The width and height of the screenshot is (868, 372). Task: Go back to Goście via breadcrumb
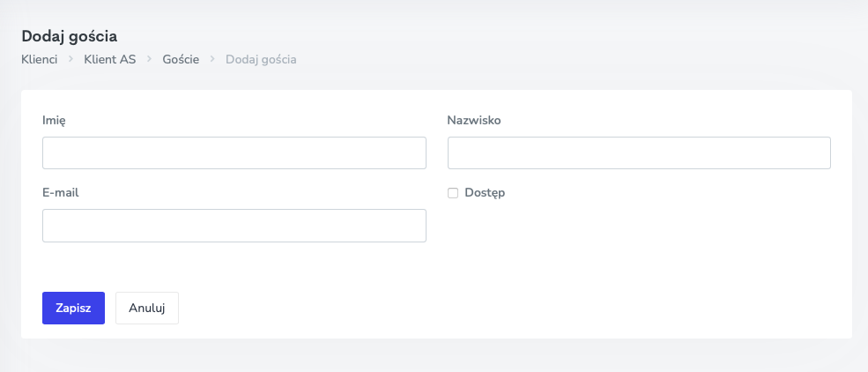pyautogui.click(x=181, y=60)
